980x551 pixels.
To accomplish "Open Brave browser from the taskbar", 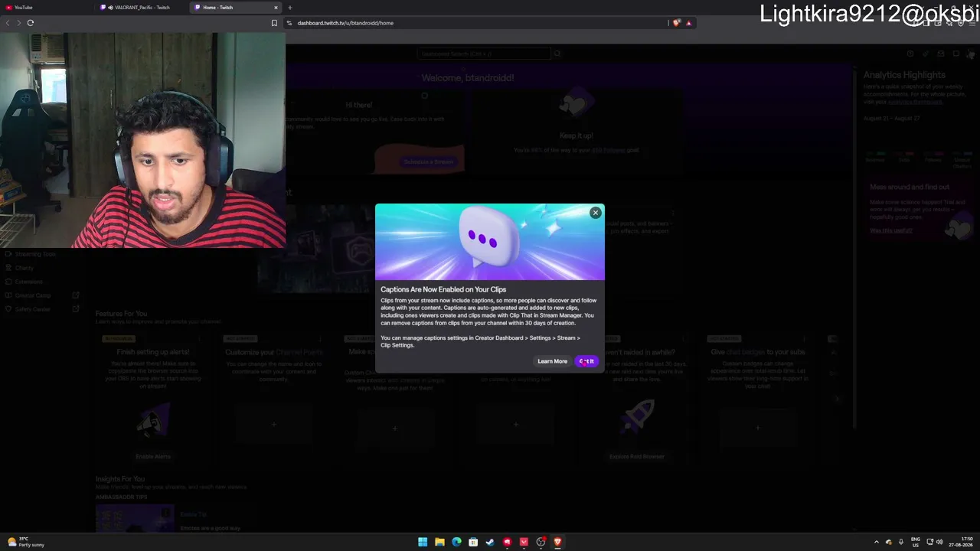I will 557,542.
